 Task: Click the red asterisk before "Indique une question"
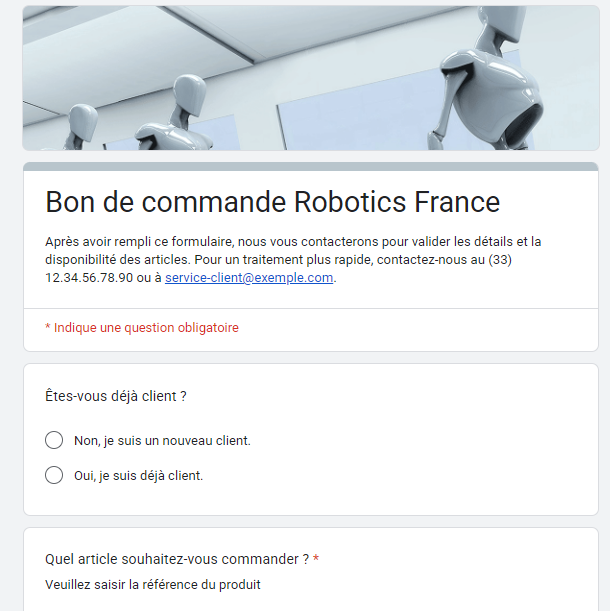48,327
